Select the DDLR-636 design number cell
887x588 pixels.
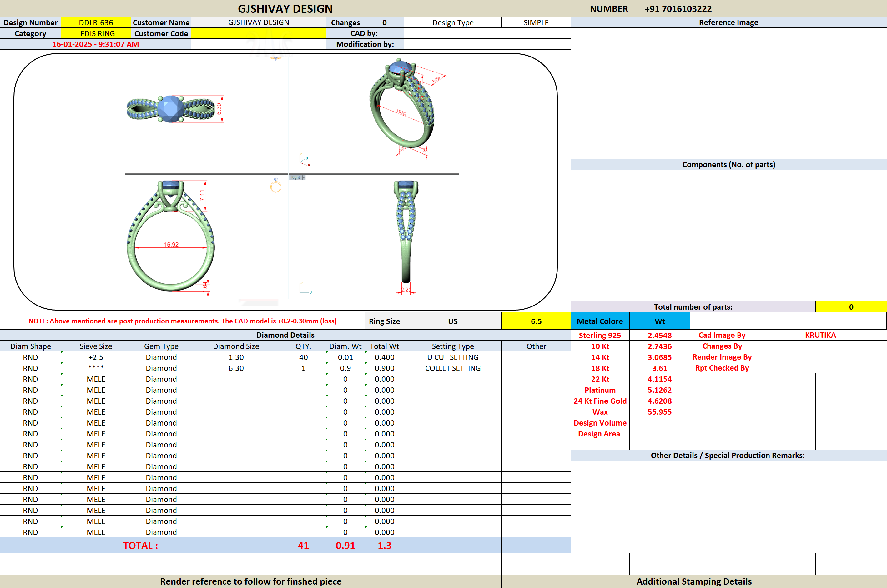coord(96,22)
